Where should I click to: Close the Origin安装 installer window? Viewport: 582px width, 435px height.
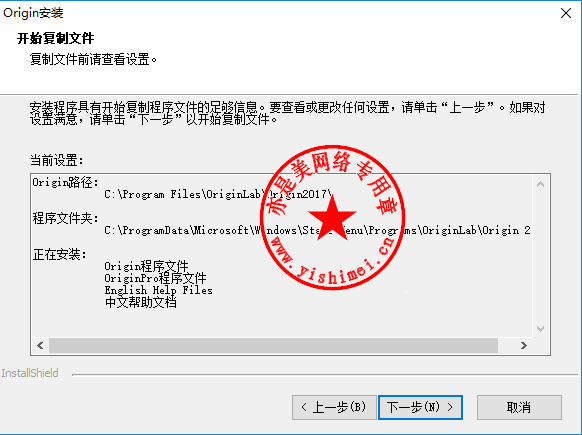(566, 13)
